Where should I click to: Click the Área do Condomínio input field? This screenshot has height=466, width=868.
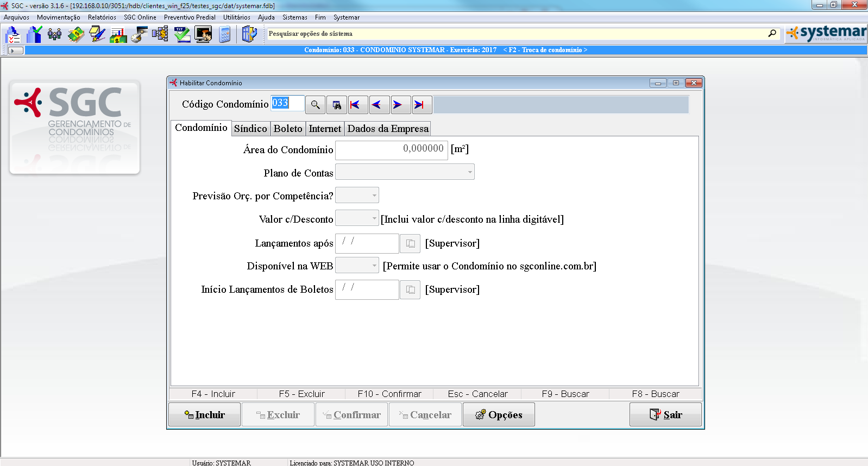tap(391, 149)
